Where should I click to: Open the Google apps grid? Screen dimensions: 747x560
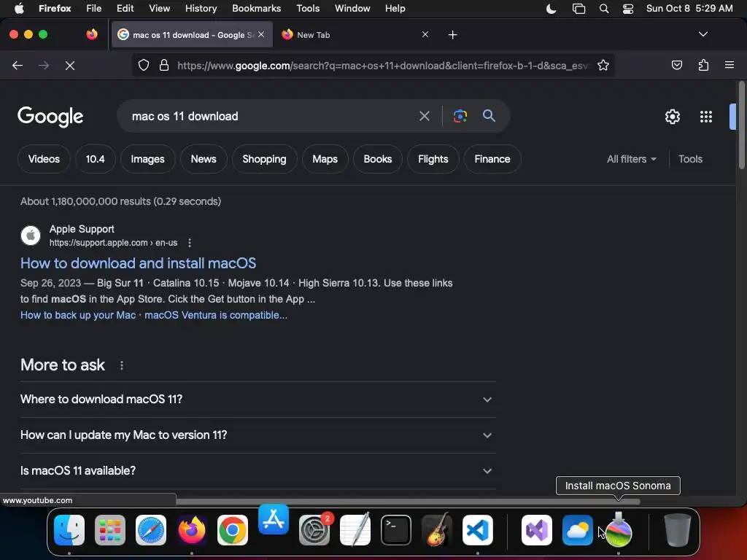(x=706, y=117)
